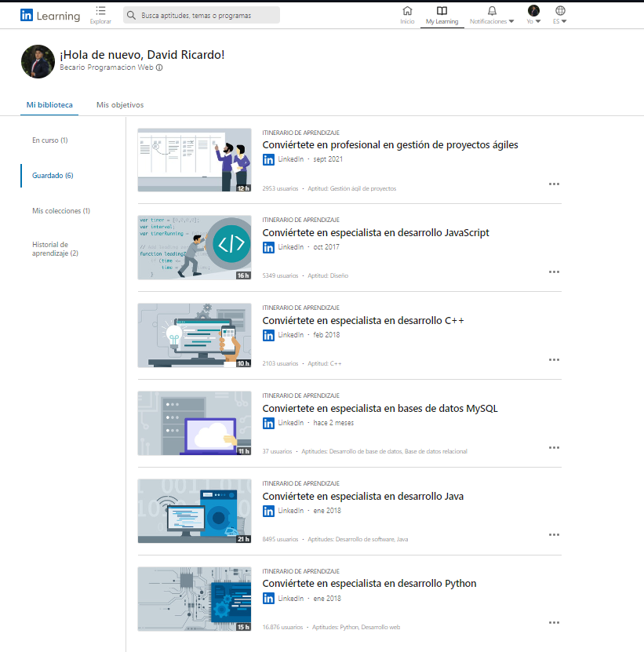Open the Notificaciones bell dropdown
This screenshot has width=644, height=652.
click(492, 15)
